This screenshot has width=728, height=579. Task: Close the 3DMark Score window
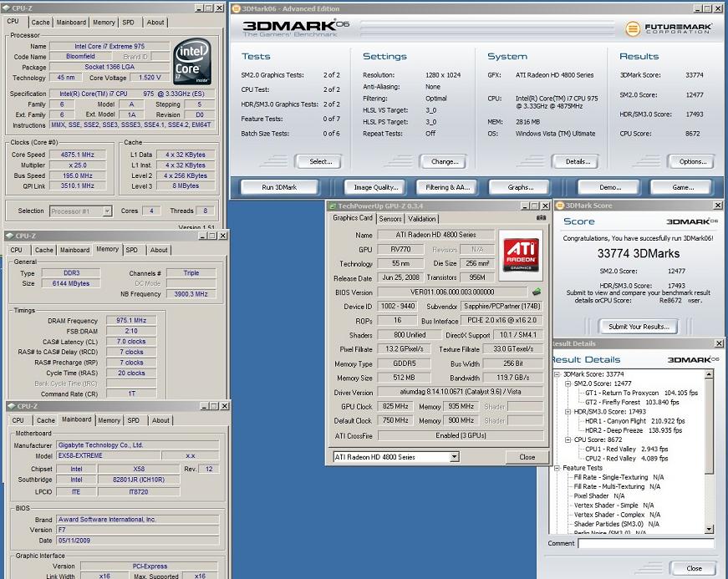[718, 205]
